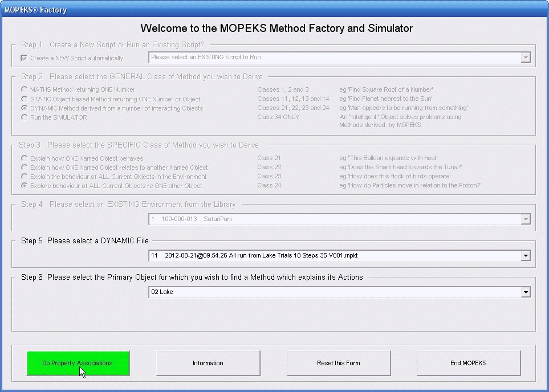The height and width of the screenshot is (392, 549).
Task: Click End MOPEKS button
Action: coord(469,364)
